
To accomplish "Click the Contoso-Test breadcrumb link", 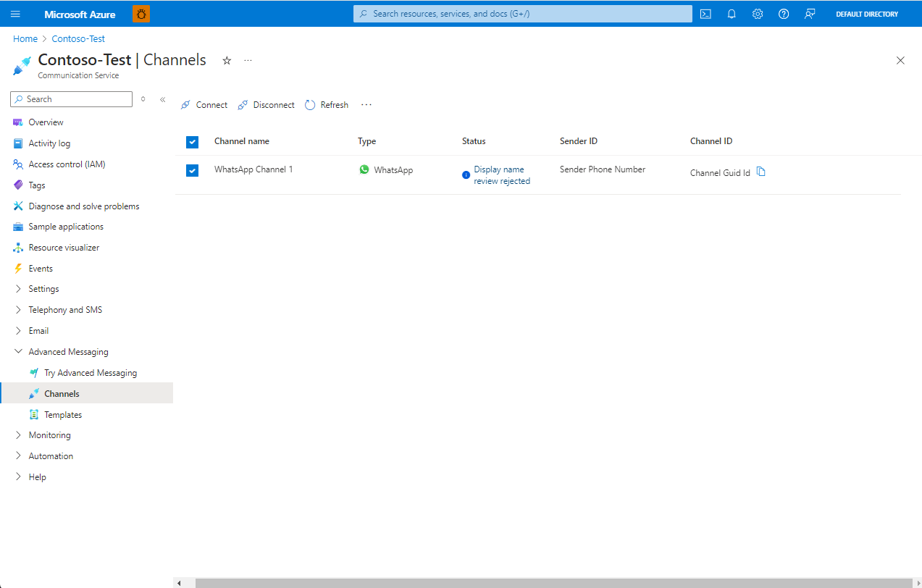I will coord(78,39).
